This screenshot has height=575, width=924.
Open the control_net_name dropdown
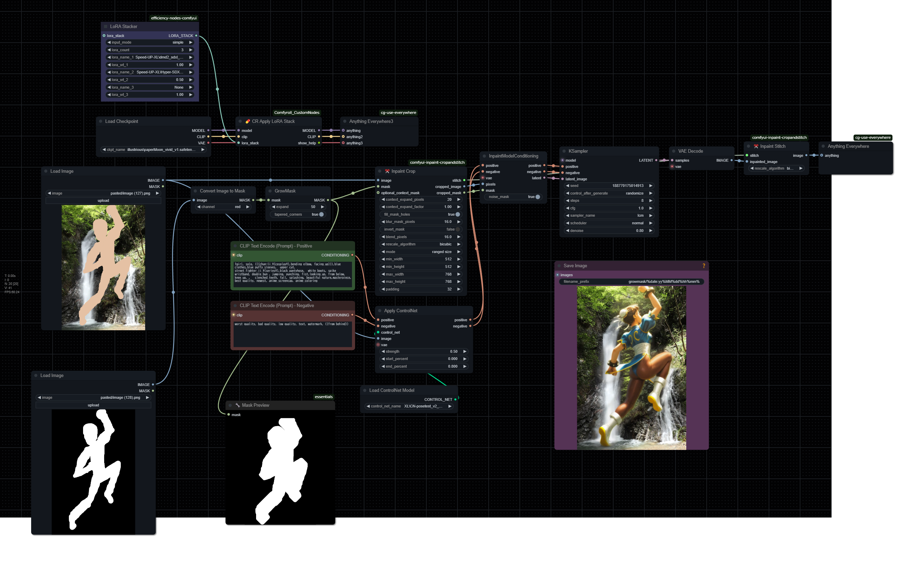409,406
